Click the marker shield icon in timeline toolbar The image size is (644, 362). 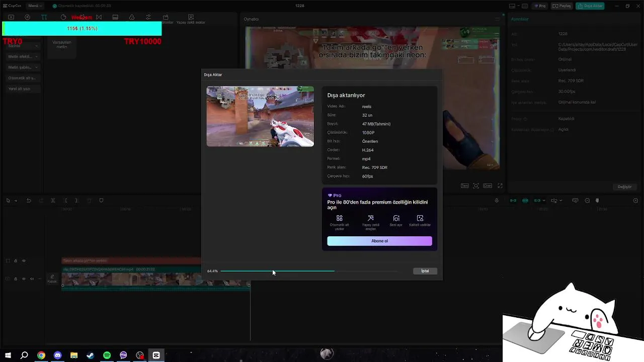[x=101, y=201]
